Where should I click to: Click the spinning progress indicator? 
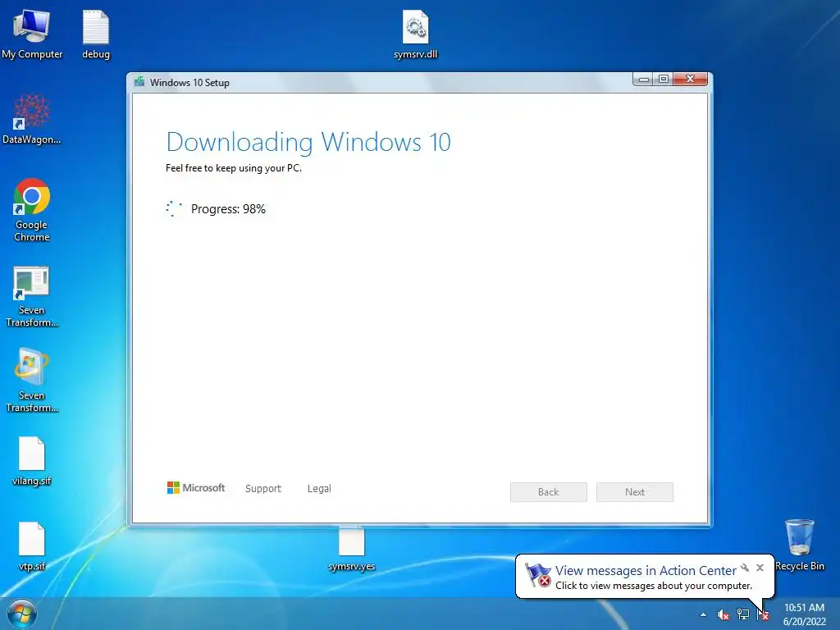pyautogui.click(x=174, y=209)
